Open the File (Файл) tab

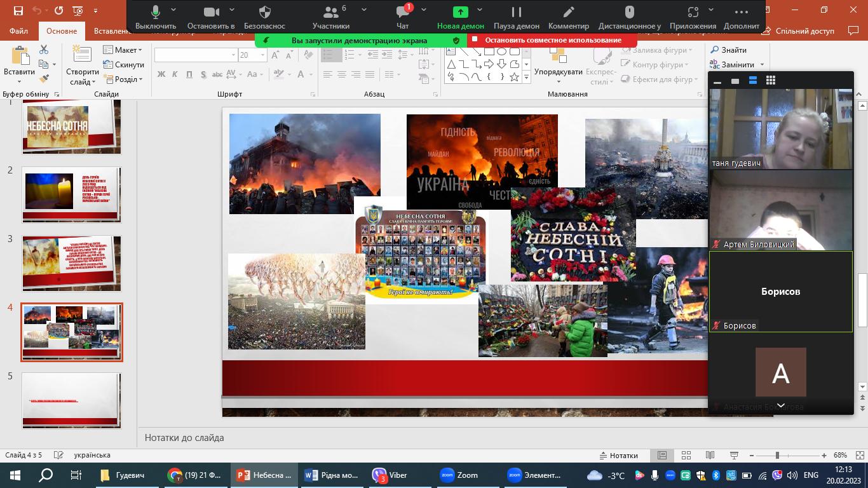tap(19, 31)
